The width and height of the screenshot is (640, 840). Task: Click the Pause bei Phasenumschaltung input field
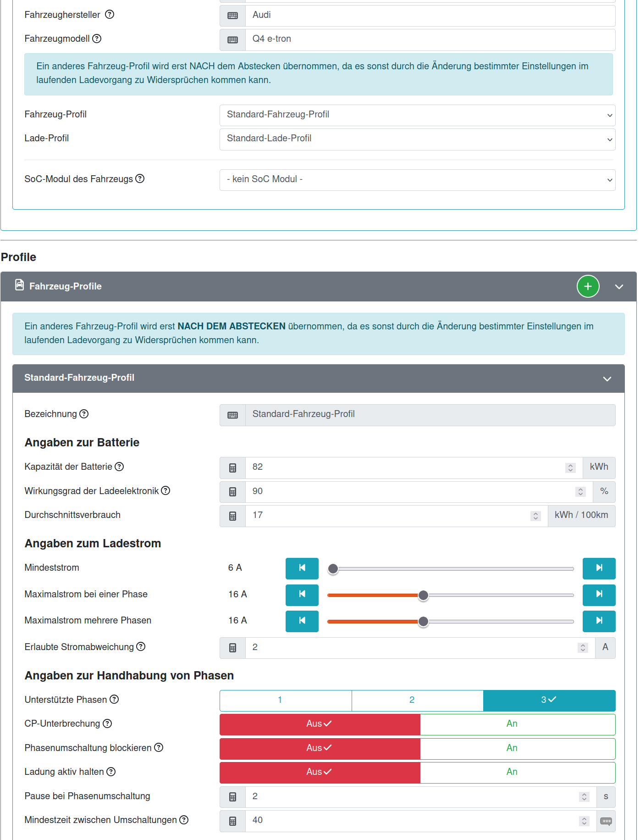pyautogui.click(x=421, y=797)
